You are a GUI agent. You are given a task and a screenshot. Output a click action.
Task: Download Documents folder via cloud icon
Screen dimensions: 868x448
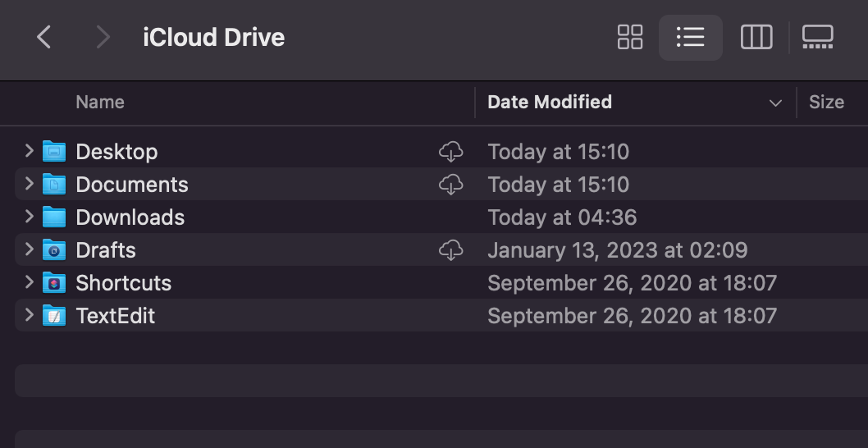click(450, 185)
